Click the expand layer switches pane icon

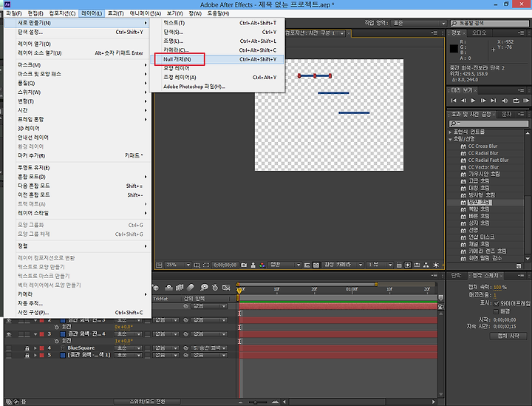pyautogui.click(x=8, y=402)
